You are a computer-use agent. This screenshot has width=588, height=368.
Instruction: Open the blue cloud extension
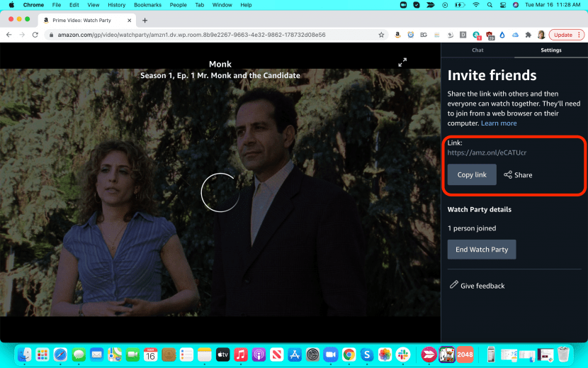tap(515, 35)
